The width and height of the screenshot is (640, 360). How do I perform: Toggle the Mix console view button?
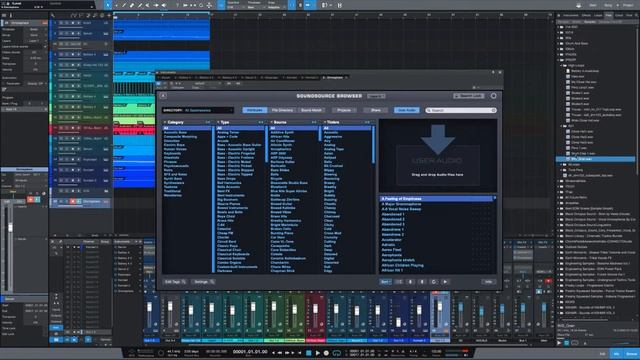point(617,354)
